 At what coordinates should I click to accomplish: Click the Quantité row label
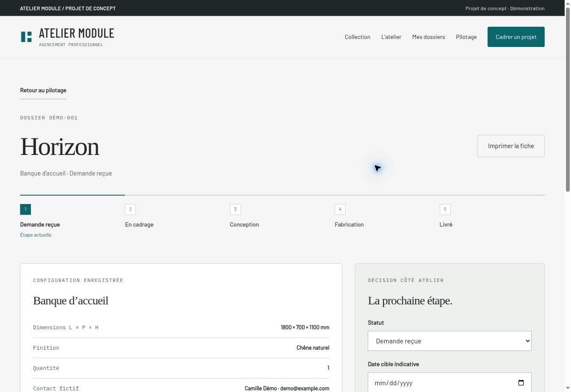coord(46,368)
